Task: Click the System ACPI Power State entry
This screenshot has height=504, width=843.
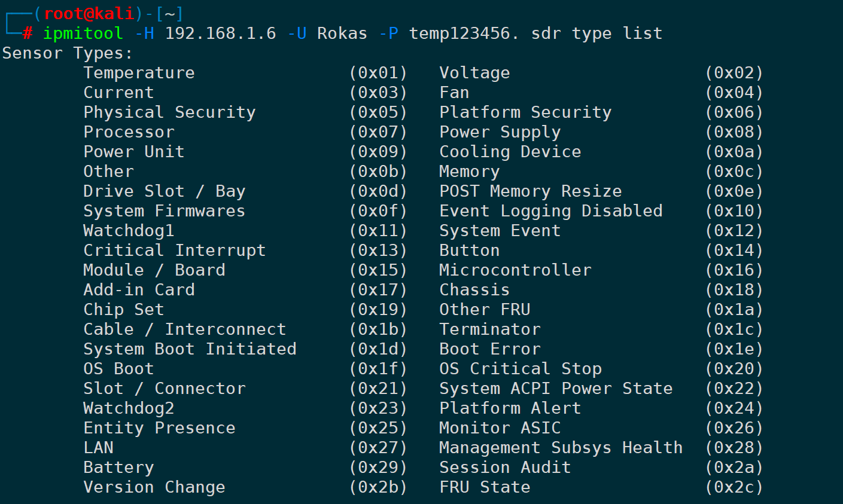Action: click(556, 389)
